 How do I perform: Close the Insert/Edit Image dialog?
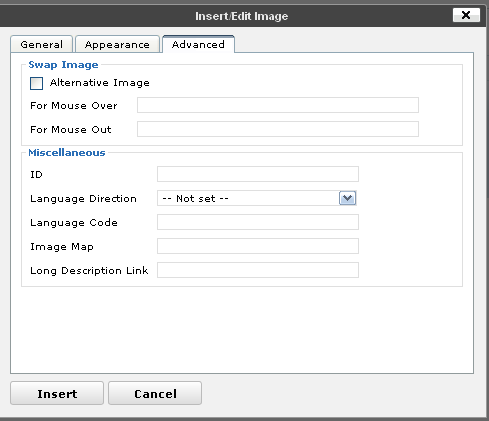[466, 15]
